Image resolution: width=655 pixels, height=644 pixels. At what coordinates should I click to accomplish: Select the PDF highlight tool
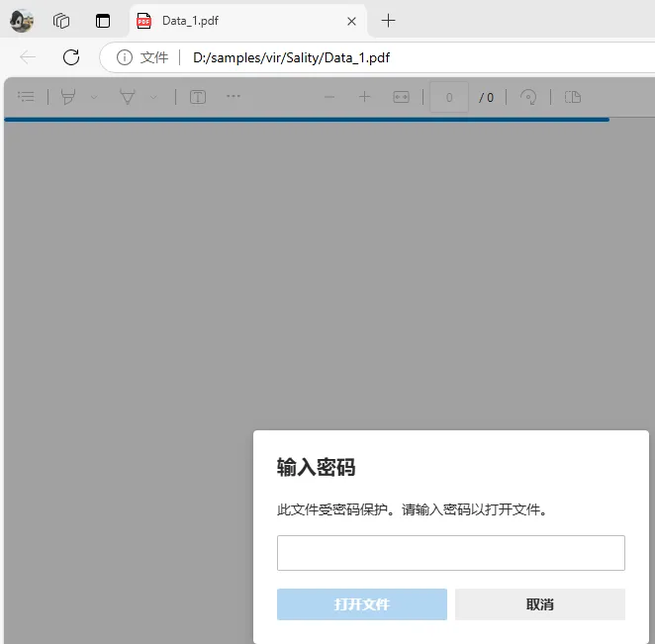pos(68,97)
